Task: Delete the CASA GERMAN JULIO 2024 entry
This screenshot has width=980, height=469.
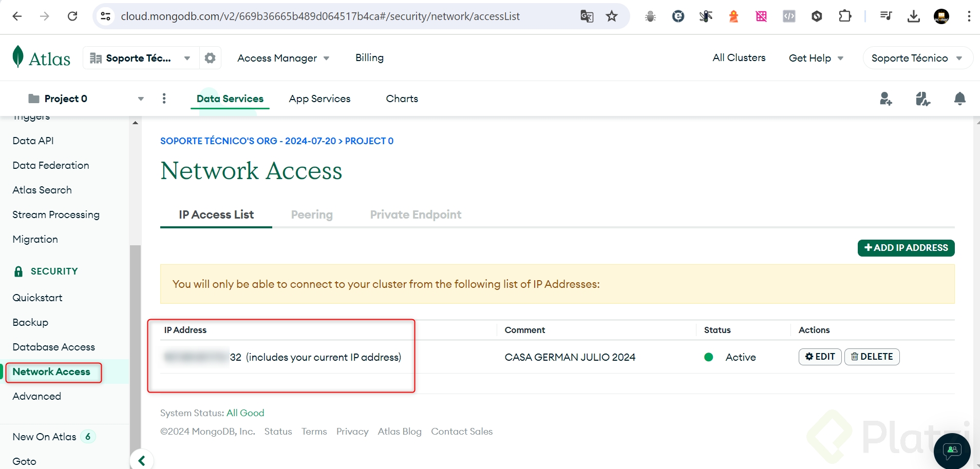Action: pos(872,357)
